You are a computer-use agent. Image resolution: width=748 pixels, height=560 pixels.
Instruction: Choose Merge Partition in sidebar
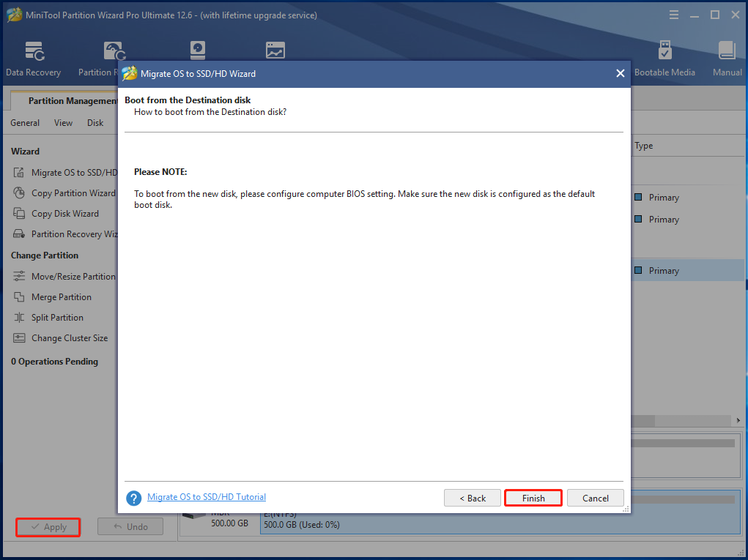[x=53, y=297]
